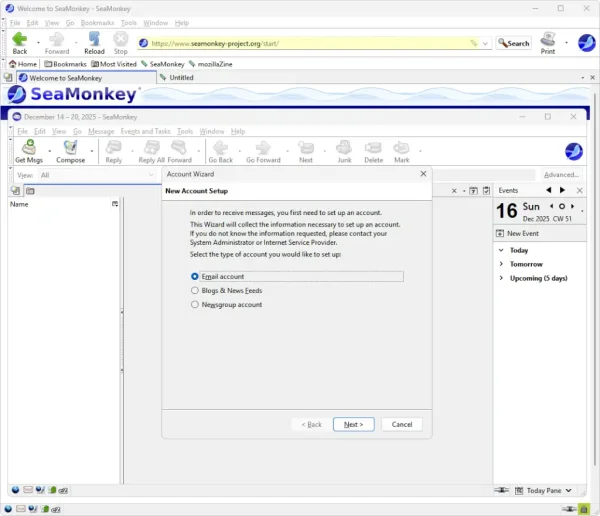Click the Home bookmark toolbar icon
600x516 pixels.
[x=23, y=64]
